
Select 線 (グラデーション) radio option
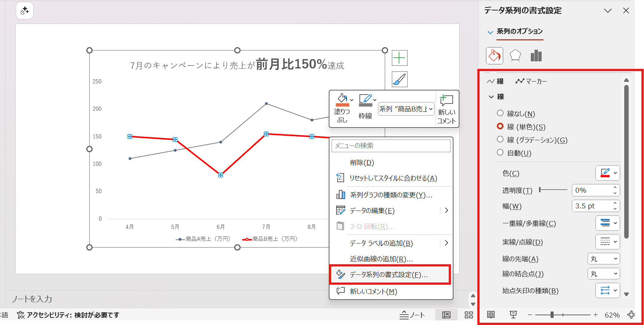point(500,139)
